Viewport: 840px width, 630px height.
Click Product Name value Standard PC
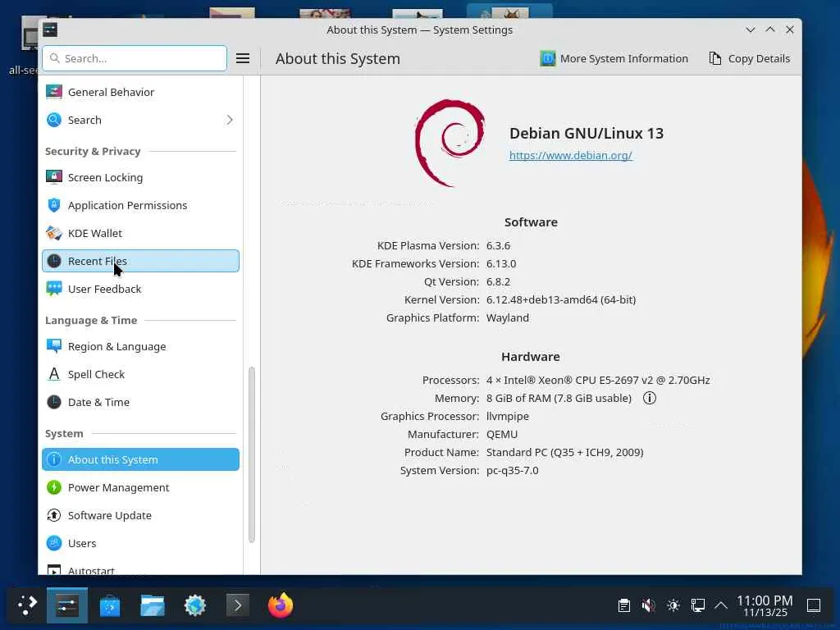[564, 452]
